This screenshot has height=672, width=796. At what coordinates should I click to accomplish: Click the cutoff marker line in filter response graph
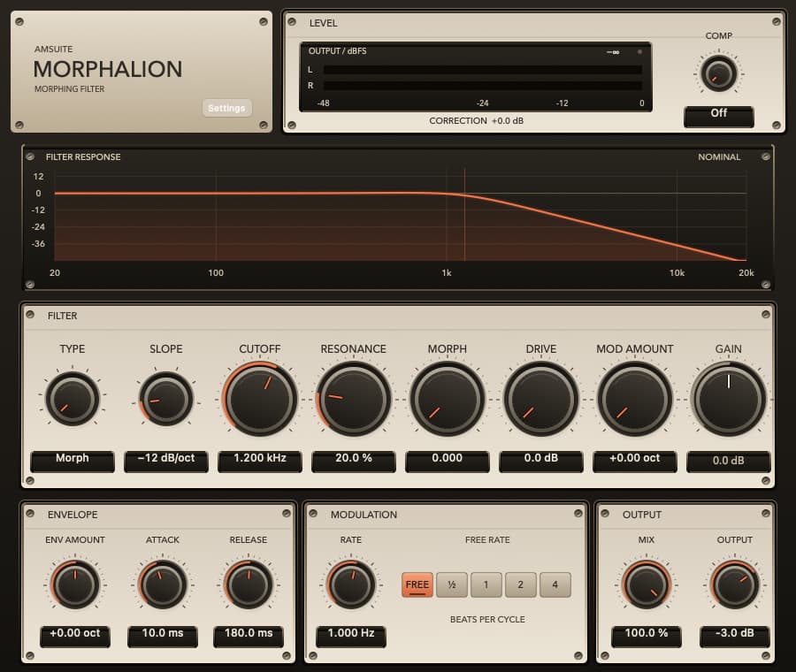click(464, 216)
